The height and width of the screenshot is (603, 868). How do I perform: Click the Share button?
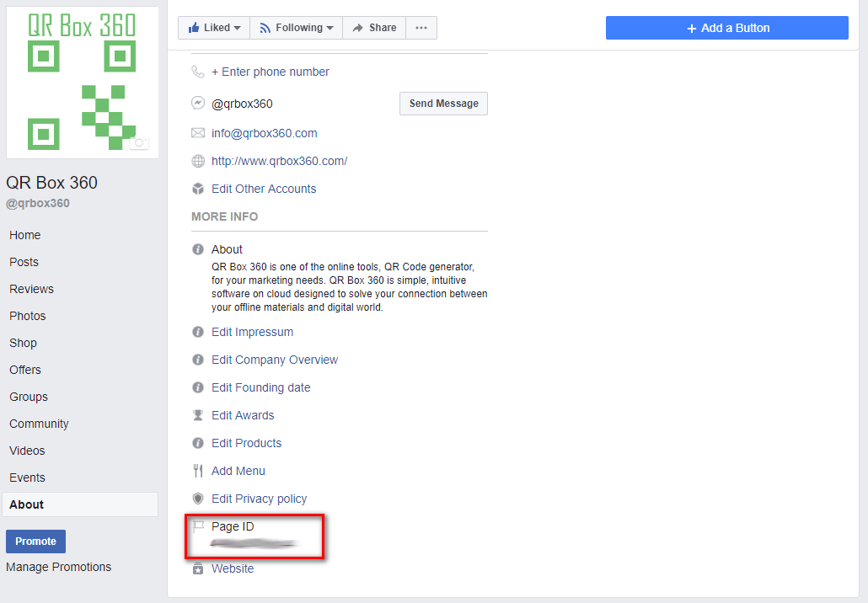click(x=374, y=28)
